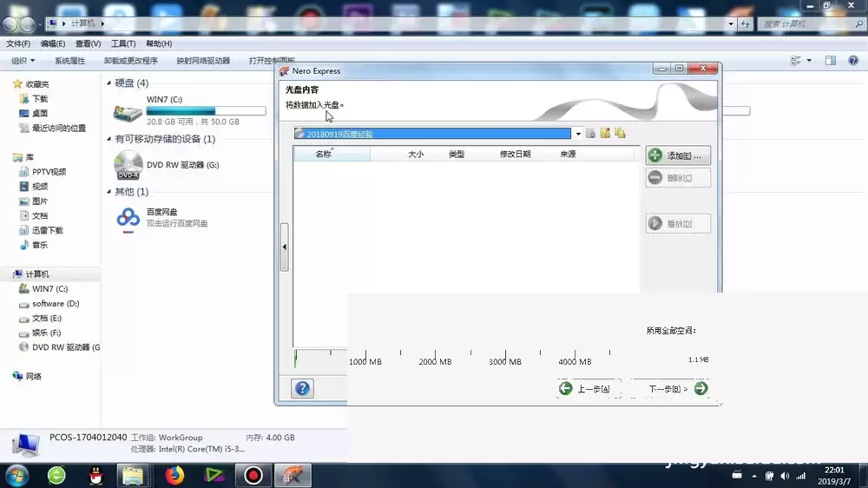Select the WIN7 (C:) drive icon

pyautogui.click(x=128, y=113)
